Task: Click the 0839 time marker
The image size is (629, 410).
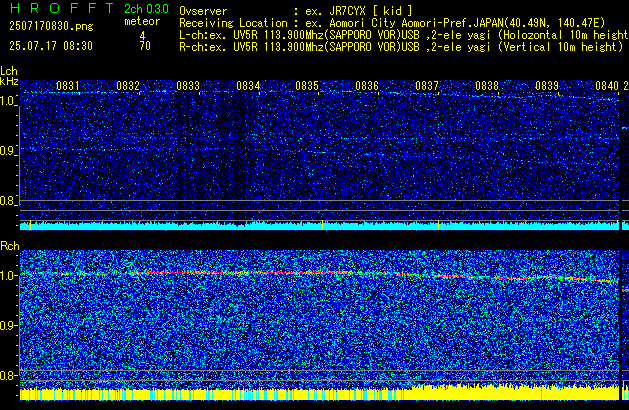Action: [x=547, y=86]
